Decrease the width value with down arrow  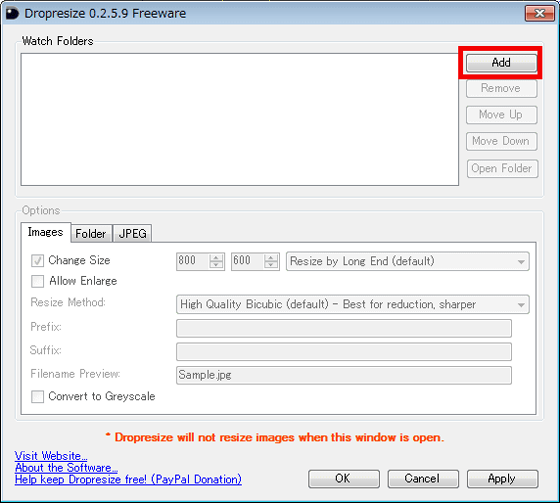coord(216,265)
